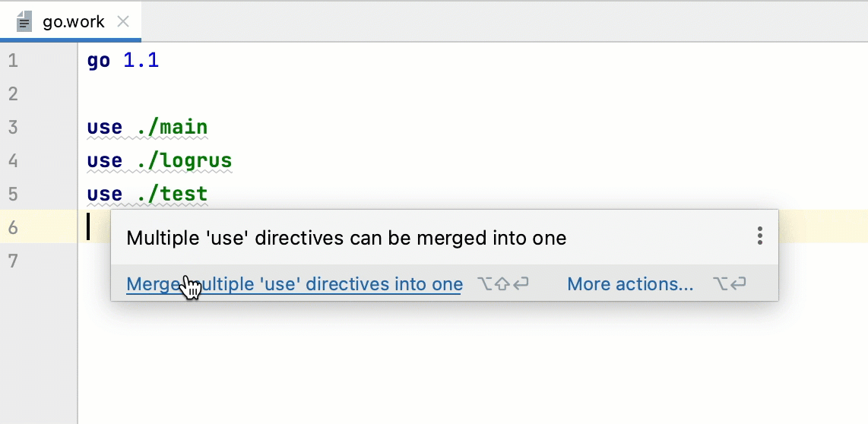Click line number 4 in the gutter
This screenshot has width=868, height=424.
(12, 161)
